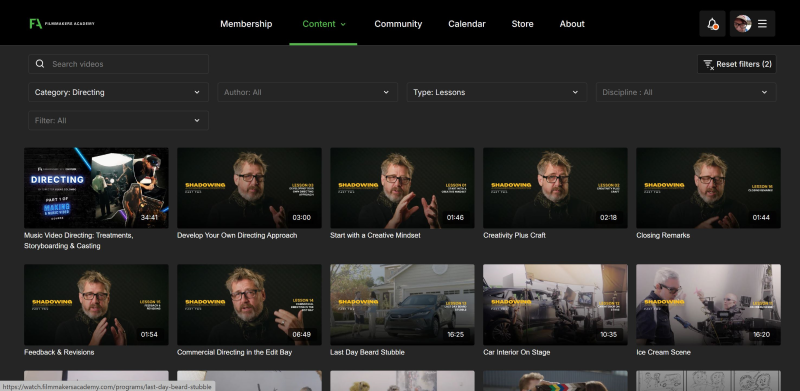Viewport: 800px width, 391px height.
Task: Open the Filter: All dropdown
Action: [x=118, y=120]
